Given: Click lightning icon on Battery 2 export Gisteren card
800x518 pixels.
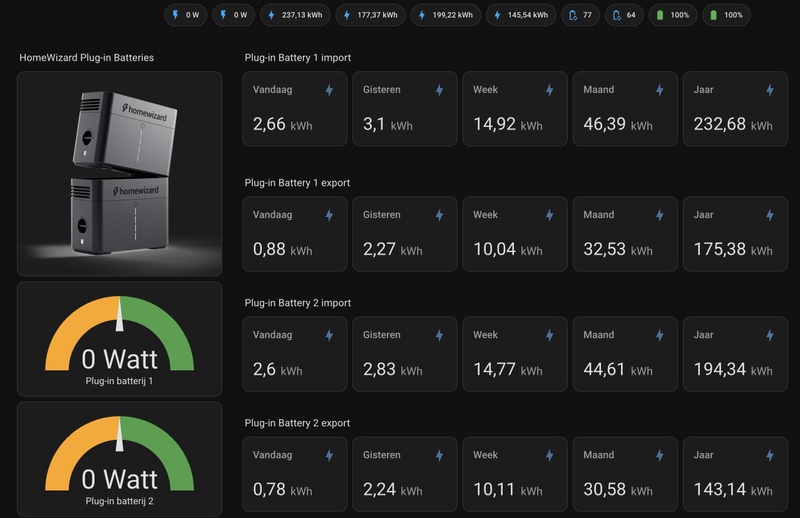Looking at the screenshot, I should tap(440, 455).
